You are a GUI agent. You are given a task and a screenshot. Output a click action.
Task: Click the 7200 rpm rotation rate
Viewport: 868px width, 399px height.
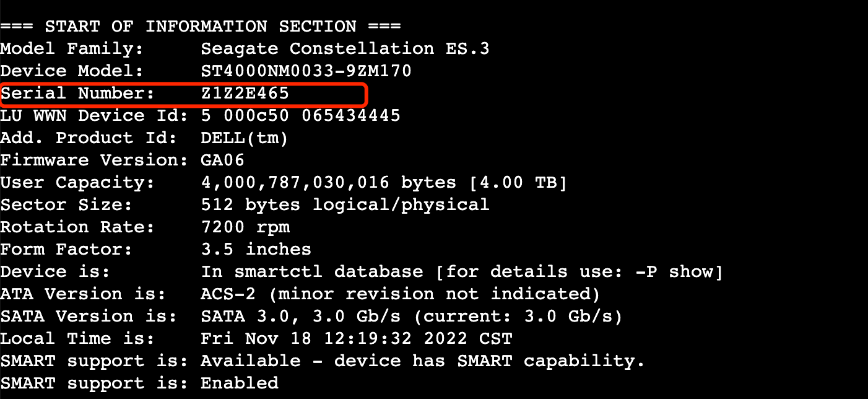(x=245, y=227)
